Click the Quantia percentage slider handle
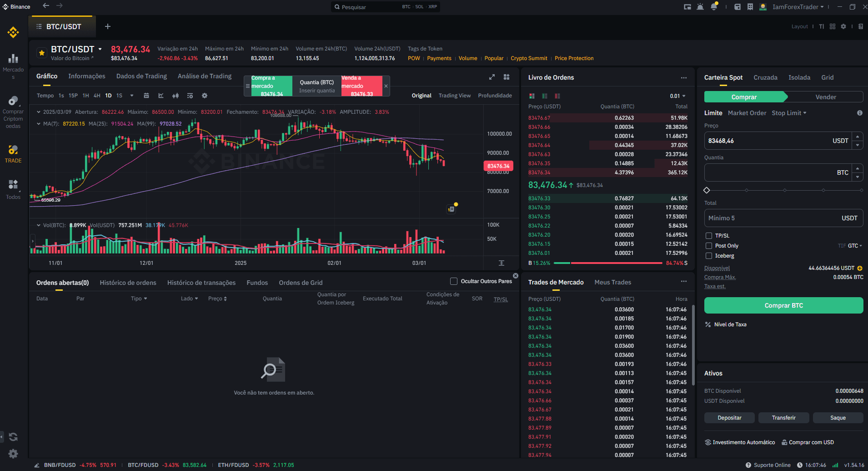The width and height of the screenshot is (868, 471). (707, 190)
